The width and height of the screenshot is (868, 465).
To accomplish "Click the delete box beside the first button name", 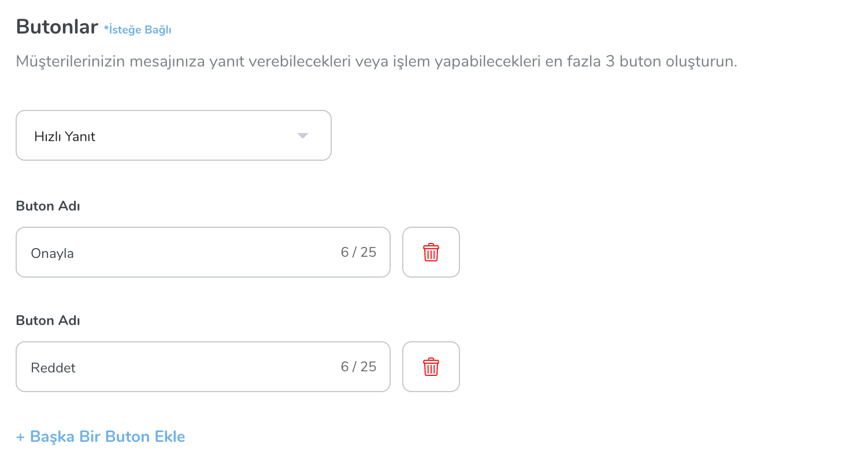I will click(431, 252).
